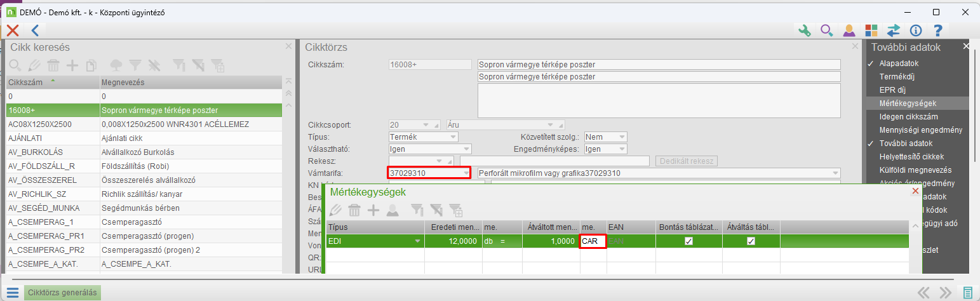Open the Közvetített szolg. Nem dropdown
980x301 pixels.
pos(622,137)
